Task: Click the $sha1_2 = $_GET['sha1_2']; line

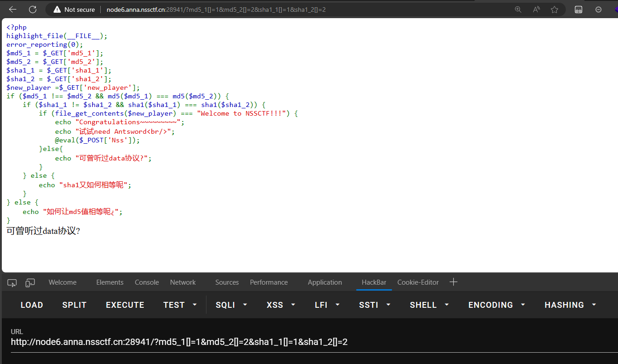Action: coord(59,79)
